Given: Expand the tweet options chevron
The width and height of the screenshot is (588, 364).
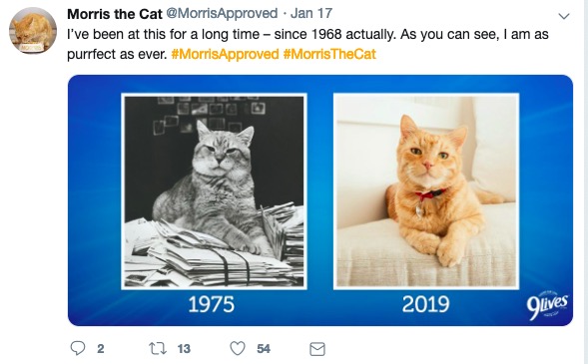Looking at the screenshot, I should (x=564, y=16).
